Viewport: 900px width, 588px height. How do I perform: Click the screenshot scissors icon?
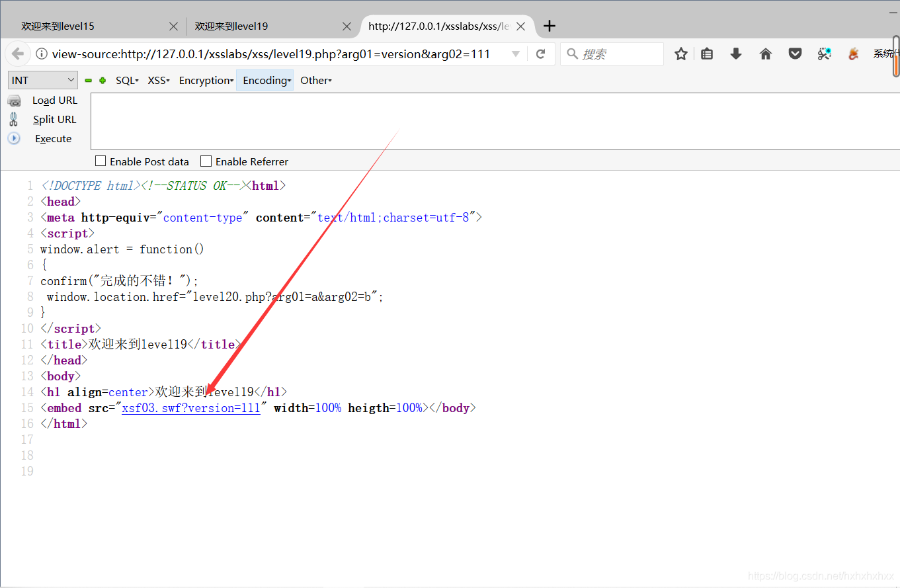click(825, 54)
